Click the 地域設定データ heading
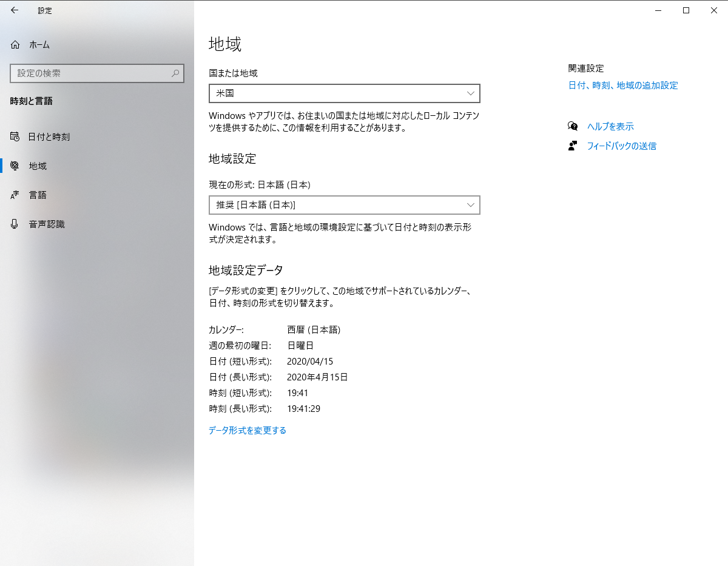The height and width of the screenshot is (566, 728). 246,270
